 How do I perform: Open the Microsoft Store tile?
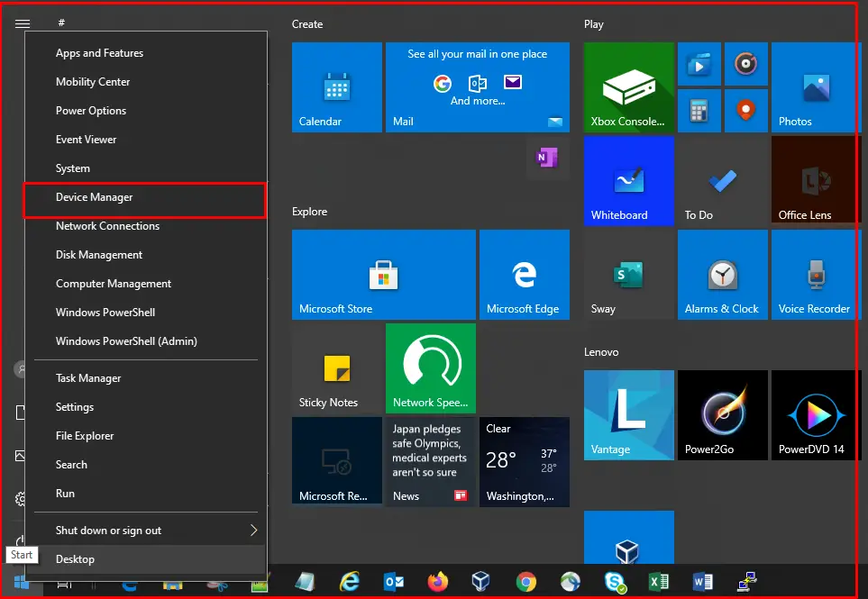pos(384,275)
